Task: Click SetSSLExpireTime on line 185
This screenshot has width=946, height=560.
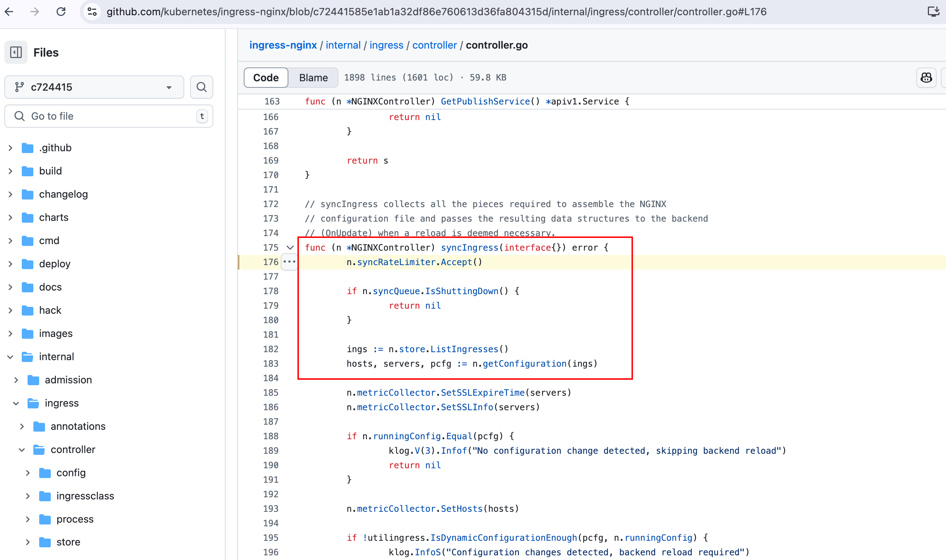Action: 483,393
